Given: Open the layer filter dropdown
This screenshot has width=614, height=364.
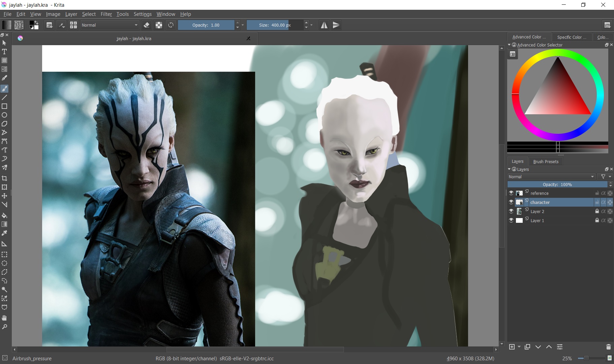Looking at the screenshot, I should [604, 177].
